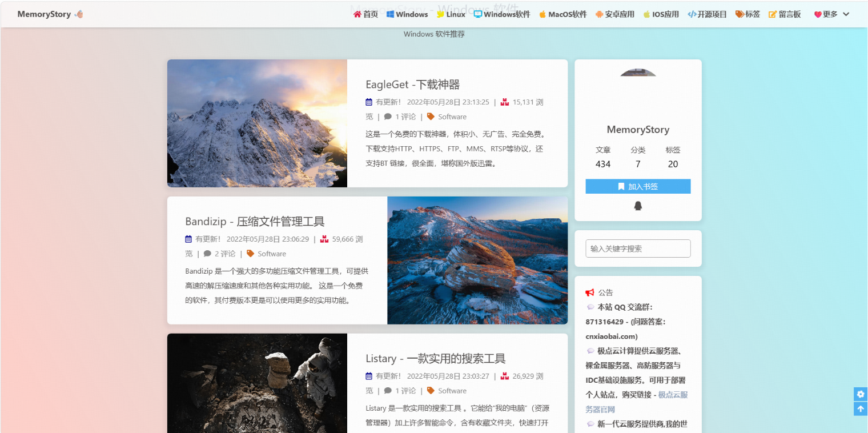This screenshot has width=868, height=433.
Task: Open the Bandizip - 压缩文件管理工具 article title
Action: [x=255, y=222]
